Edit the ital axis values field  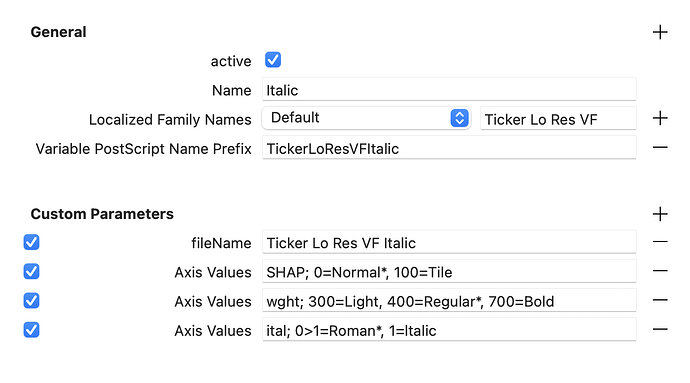point(449,329)
